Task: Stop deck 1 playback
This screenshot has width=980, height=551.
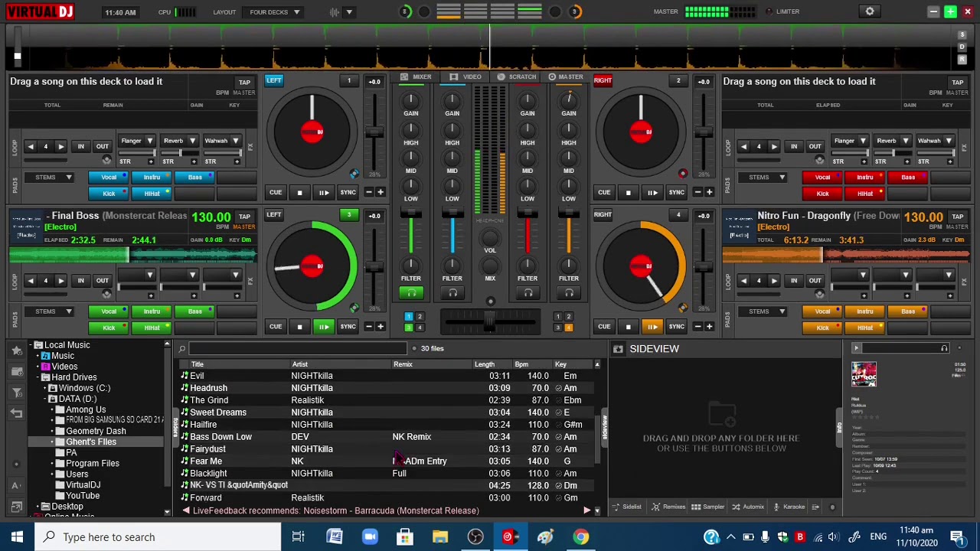Action: pos(299,193)
